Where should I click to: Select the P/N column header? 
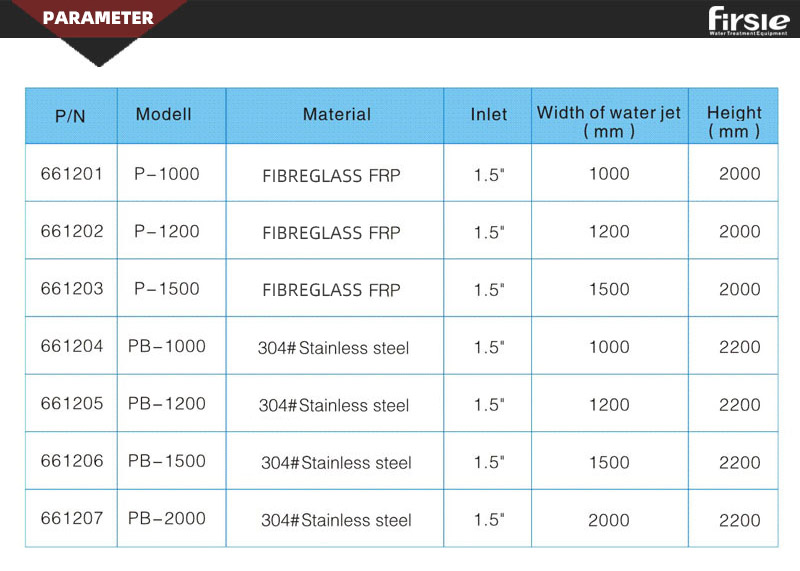(x=70, y=116)
